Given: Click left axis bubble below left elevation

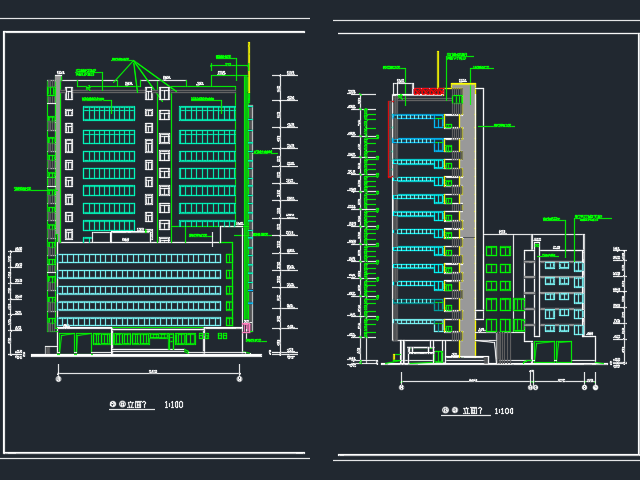Looking at the screenshot, I should pos(58,378).
